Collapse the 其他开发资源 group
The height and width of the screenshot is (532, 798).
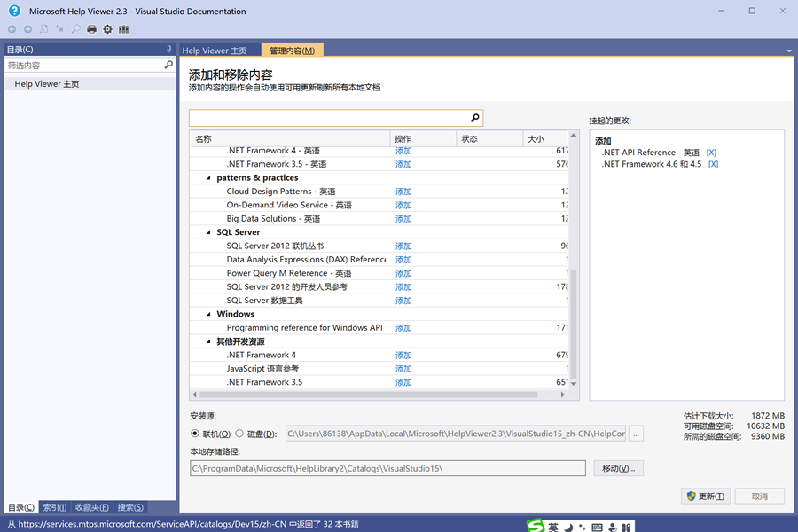pyautogui.click(x=208, y=341)
